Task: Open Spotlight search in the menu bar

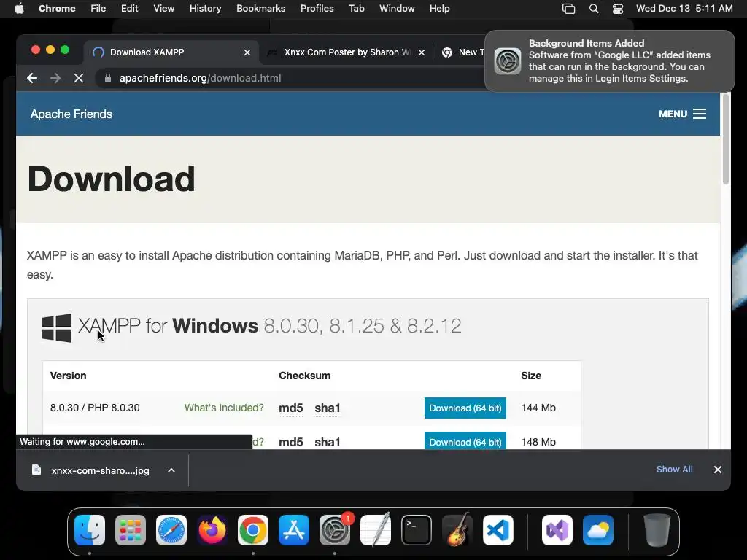Action: (594, 9)
